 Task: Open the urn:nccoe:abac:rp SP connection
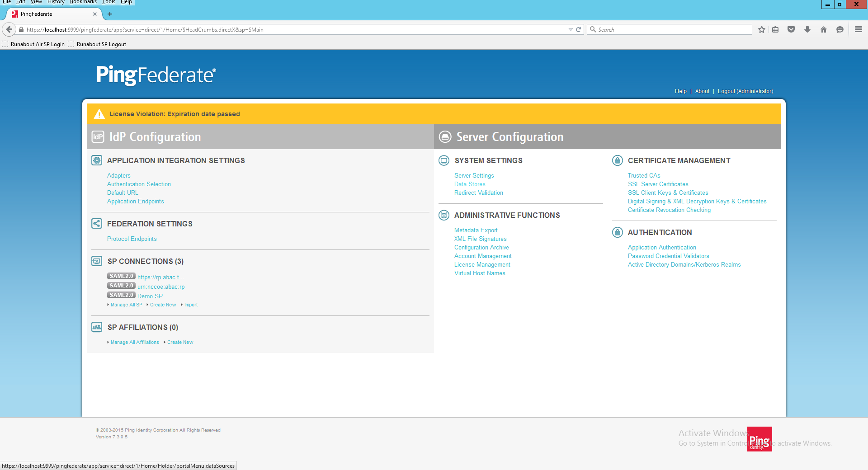pyautogui.click(x=161, y=287)
